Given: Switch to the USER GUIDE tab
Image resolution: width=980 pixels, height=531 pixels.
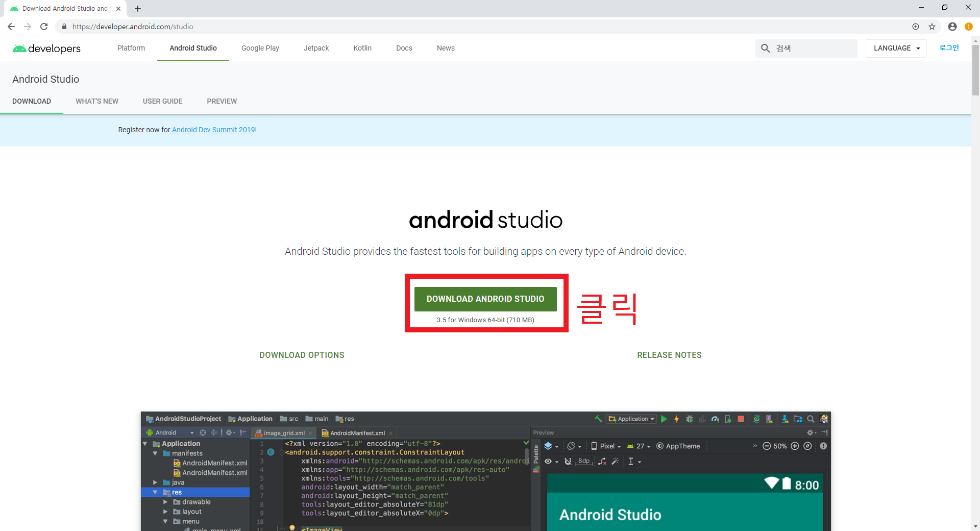Looking at the screenshot, I should [162, 101].
